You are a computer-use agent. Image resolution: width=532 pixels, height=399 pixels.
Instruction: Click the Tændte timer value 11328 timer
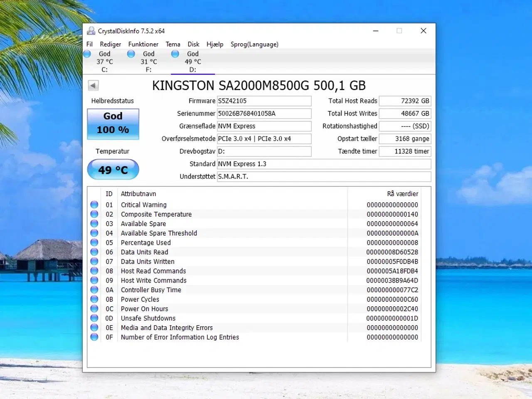tap(405, 151)
